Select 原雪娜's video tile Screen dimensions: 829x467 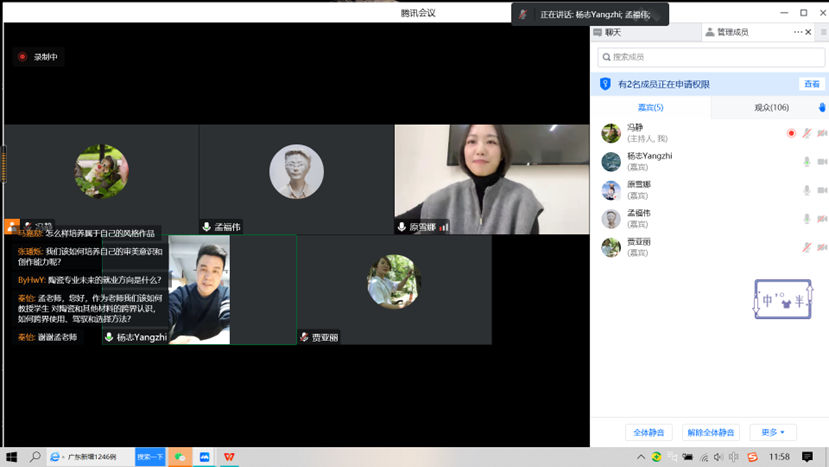point(492,179)
